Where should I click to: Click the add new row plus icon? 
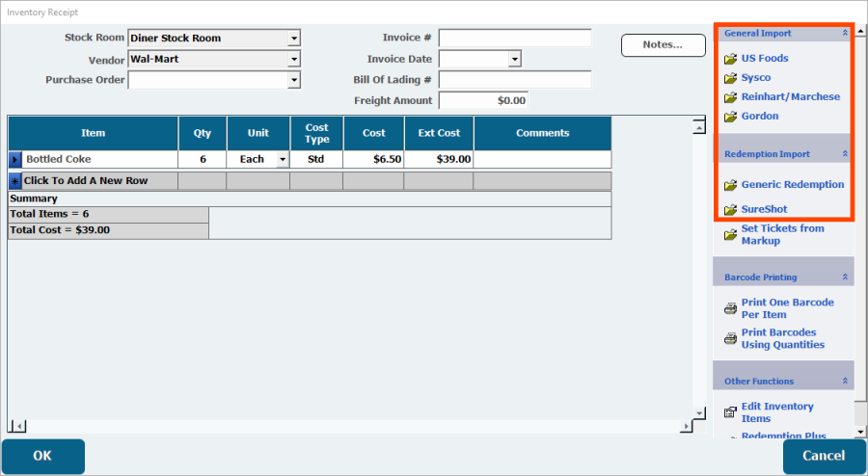pos(15,181)
